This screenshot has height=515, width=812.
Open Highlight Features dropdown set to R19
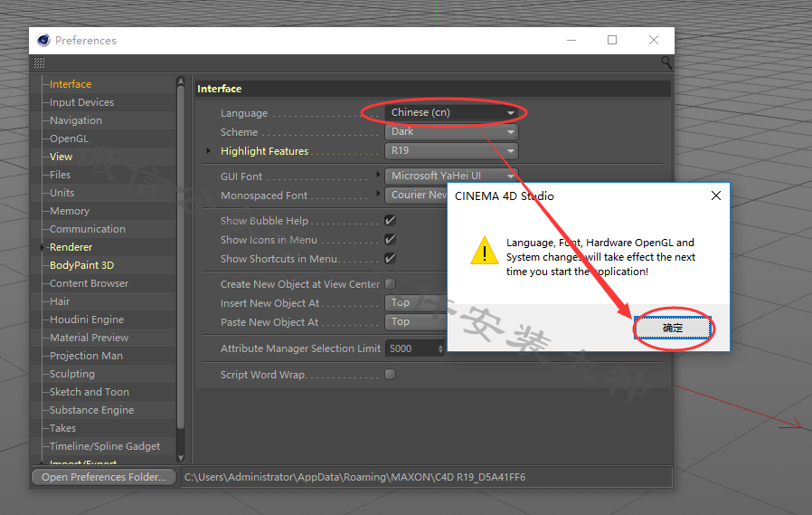tap(451, 151)
